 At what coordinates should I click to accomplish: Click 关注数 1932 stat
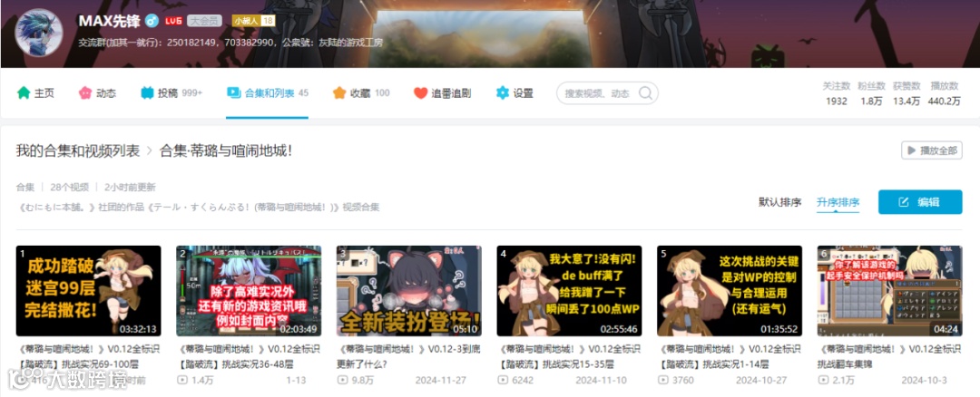(x=837, y=93)
